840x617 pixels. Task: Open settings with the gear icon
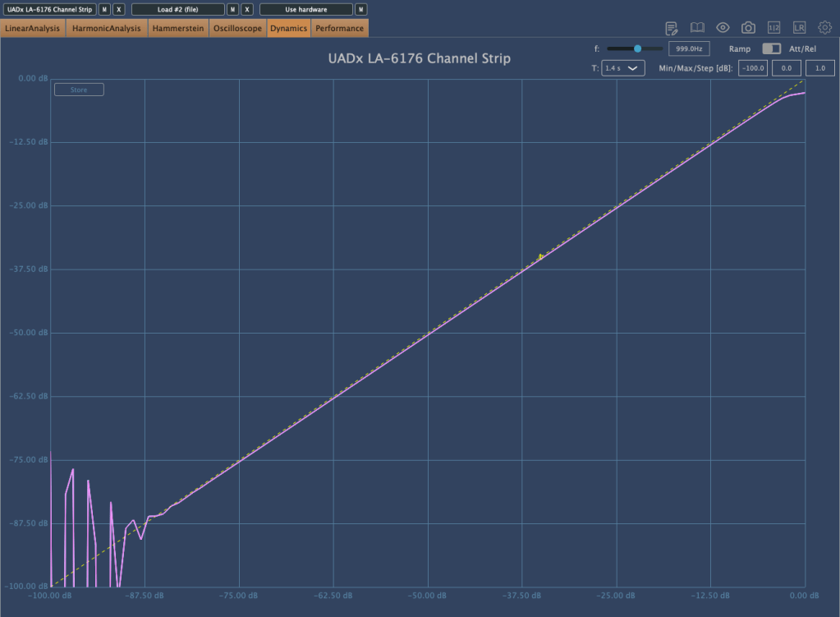[x=824, y=28]
